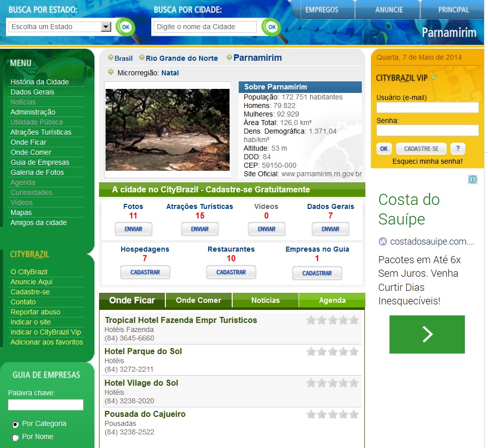488x448 pixels.
Task: Click the Parnamirim tree photo
Action: (167, 130)
